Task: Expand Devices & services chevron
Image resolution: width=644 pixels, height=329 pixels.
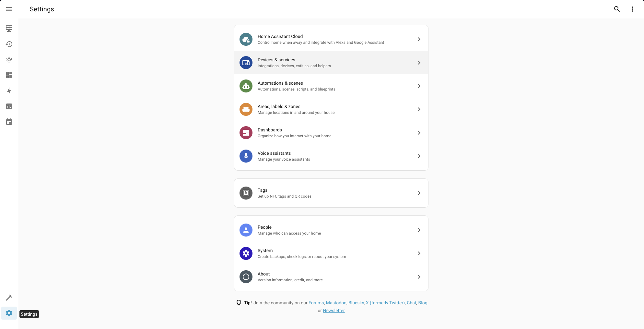Action: point(419,63)
